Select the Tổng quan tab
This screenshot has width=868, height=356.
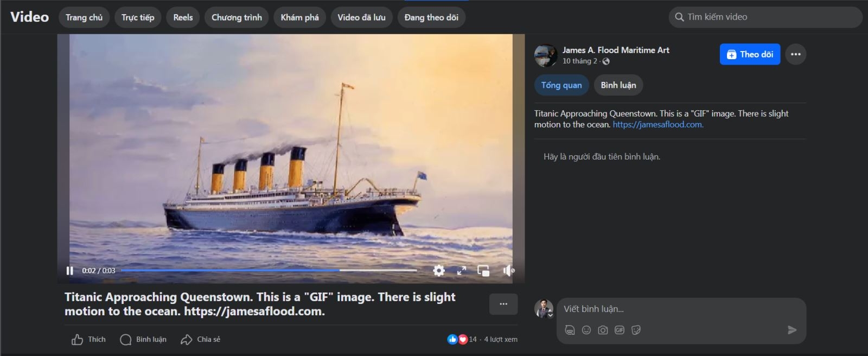tap(561, 85)
